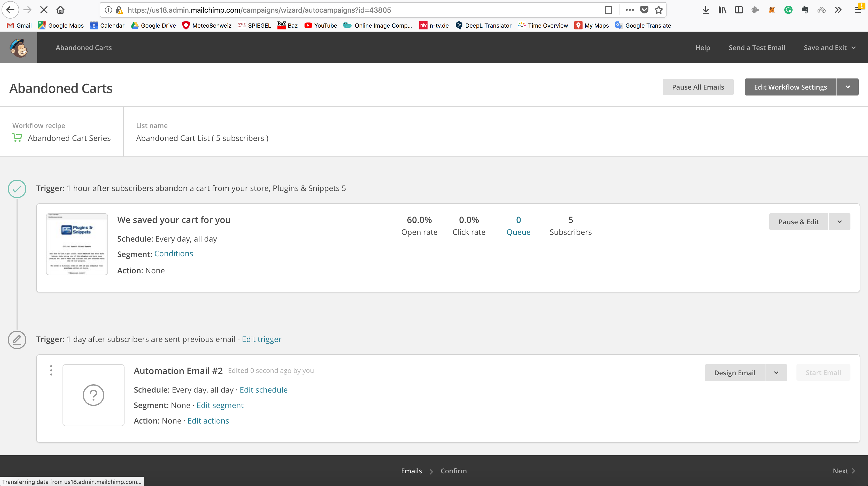
Task: Click the drag handle dots on Automation Email #2
Action: click(51, 370)
